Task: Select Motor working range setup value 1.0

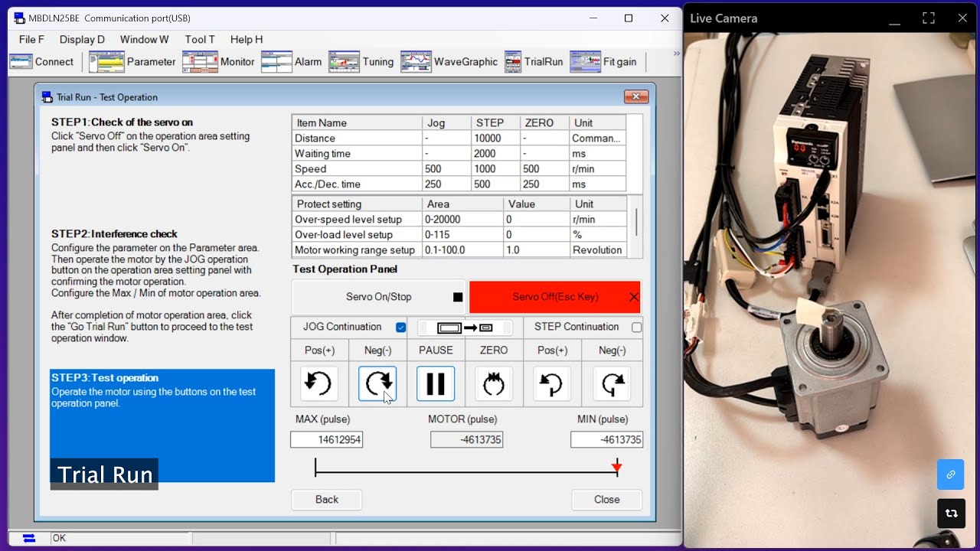Action: (x=537, y=250)
